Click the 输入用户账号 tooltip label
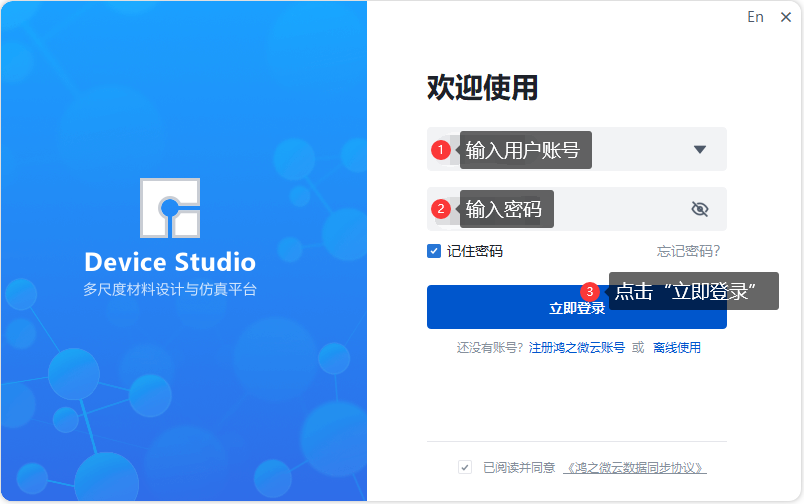 click(523, 150)
